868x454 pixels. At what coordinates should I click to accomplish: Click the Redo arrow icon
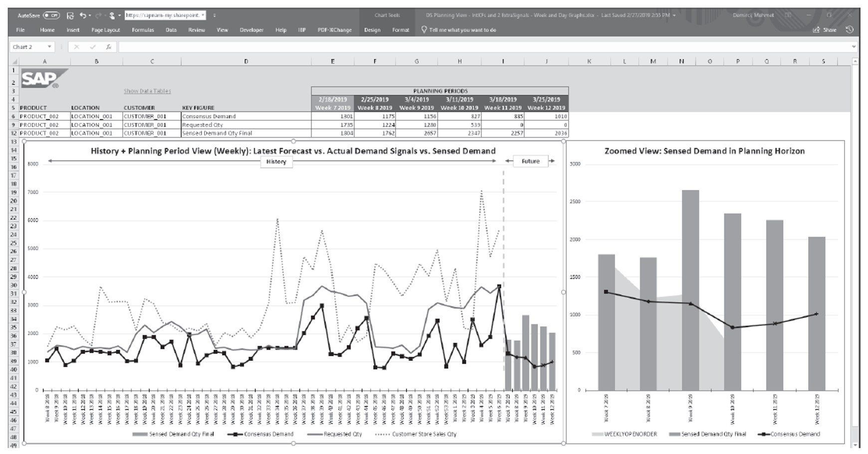coord(99,15)
